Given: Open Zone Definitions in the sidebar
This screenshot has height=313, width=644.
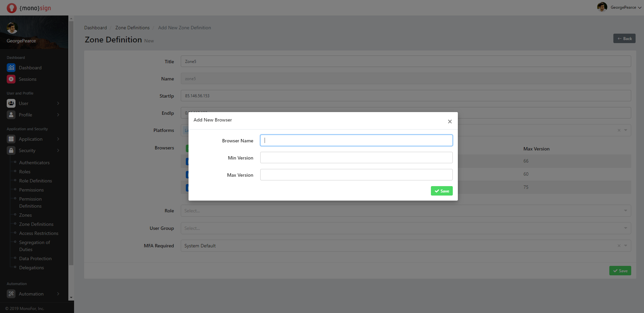Looking at the screenshot, I should [x=36, y=224].
